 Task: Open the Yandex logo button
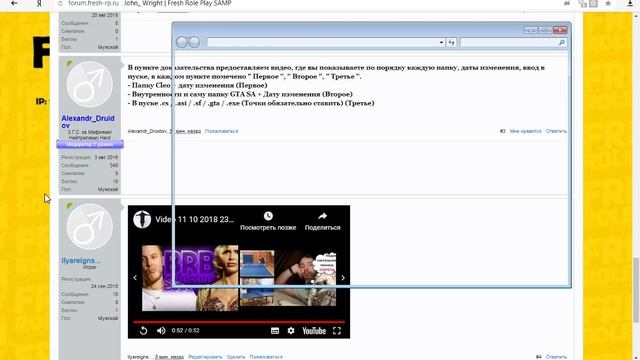pos(39,3)
